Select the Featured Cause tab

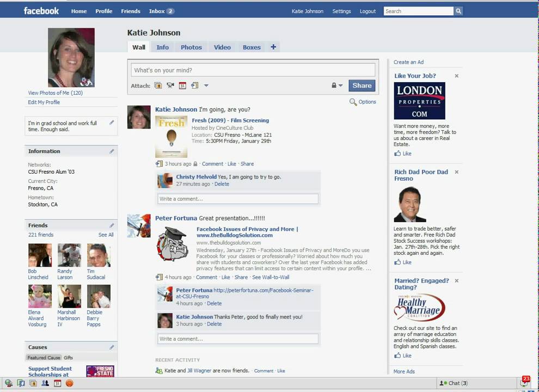tap(44, 358)
